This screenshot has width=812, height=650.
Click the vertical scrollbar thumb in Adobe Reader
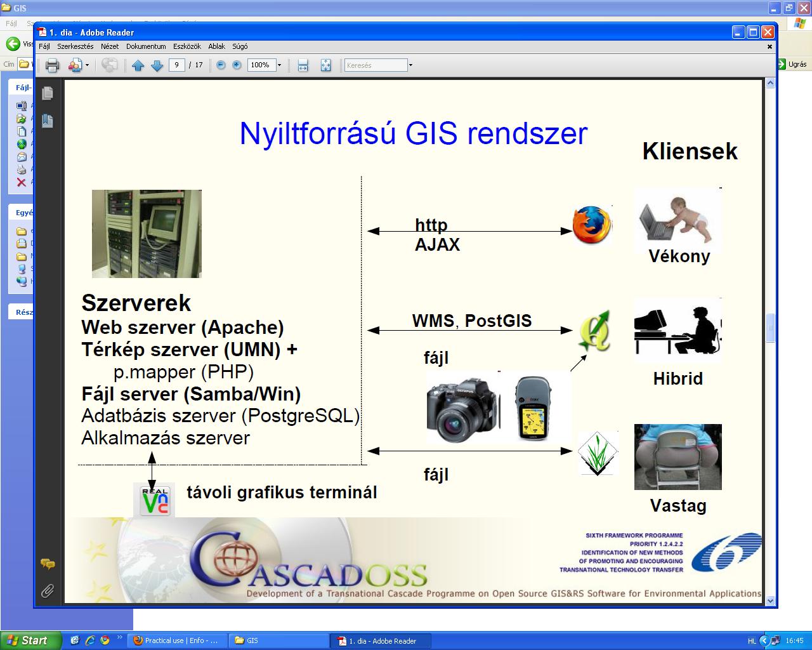(771, 328)
